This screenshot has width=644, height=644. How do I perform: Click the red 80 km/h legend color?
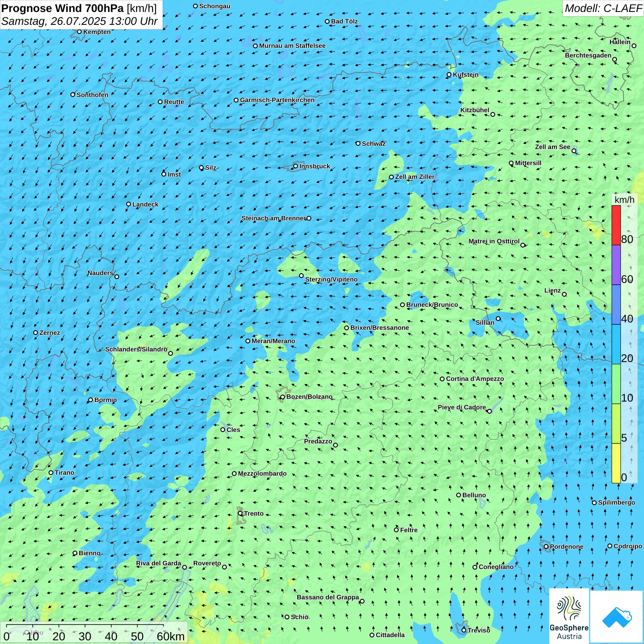[x=616, y=225]
